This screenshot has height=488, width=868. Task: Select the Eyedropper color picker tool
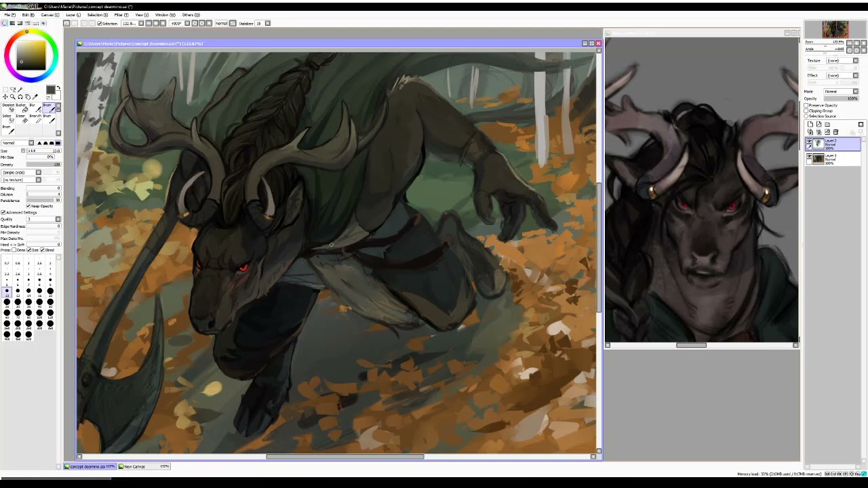[35, 97]
